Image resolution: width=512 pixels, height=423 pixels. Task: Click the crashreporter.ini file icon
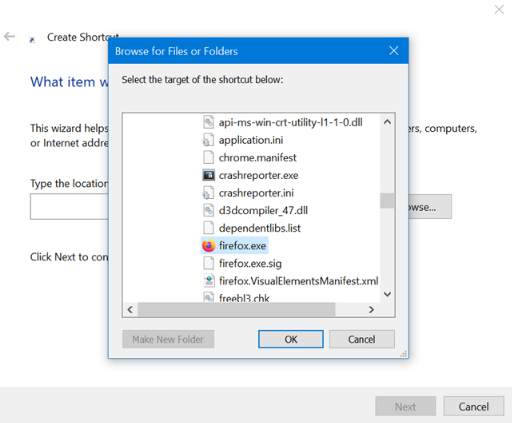pyautogui.click(x=208, y=193)
